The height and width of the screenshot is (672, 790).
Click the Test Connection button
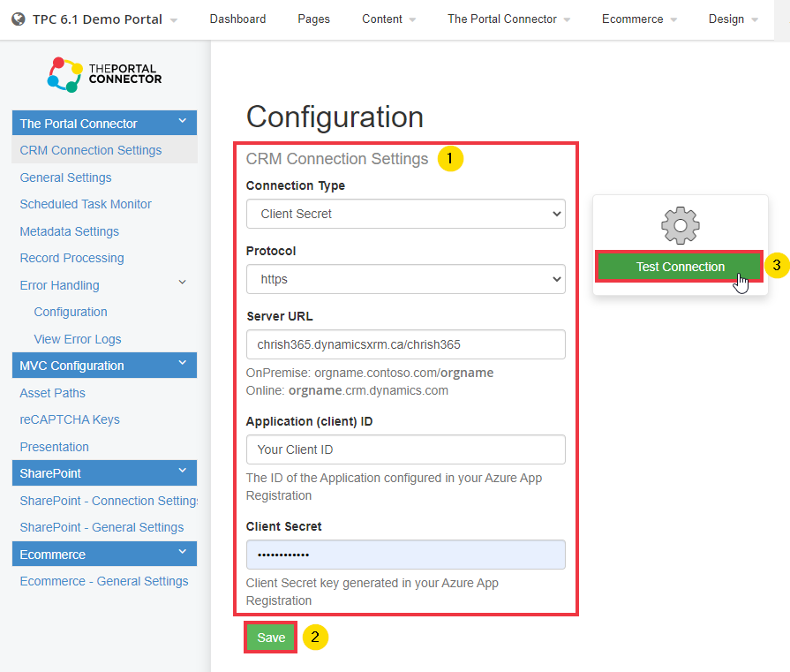tap(681, 267)
